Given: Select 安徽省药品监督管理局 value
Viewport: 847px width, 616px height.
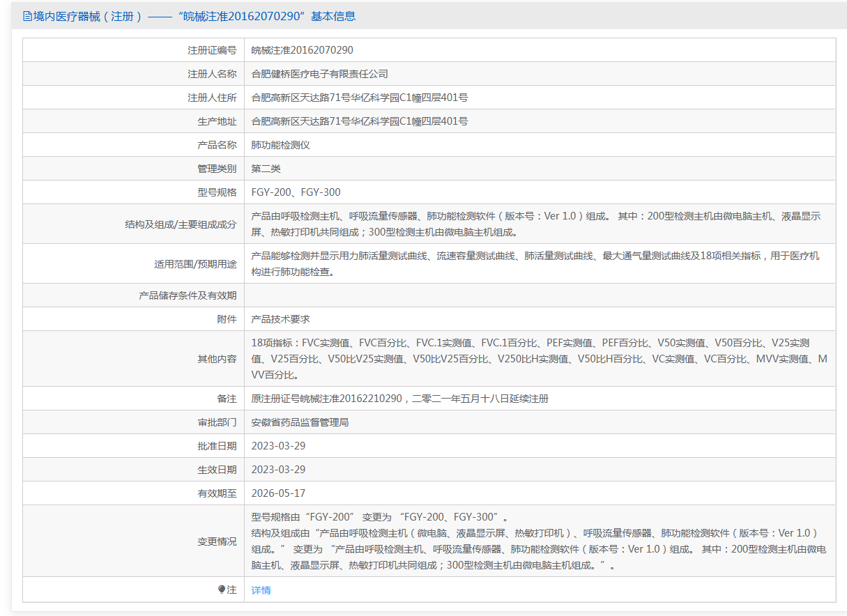Looking at the screenshot, I should pyautogui.click(x=300, y=422).
